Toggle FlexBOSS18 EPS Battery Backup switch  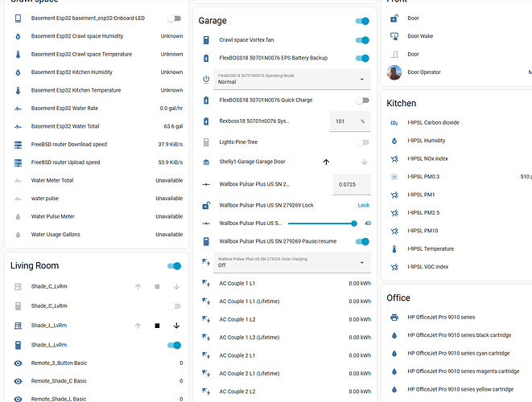click(362, 58)
